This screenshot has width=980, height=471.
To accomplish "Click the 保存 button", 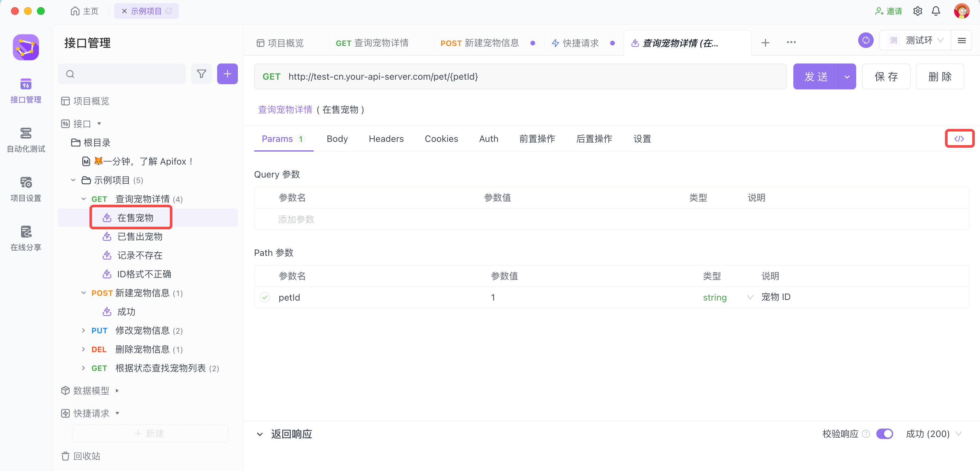I will [886, 77].
